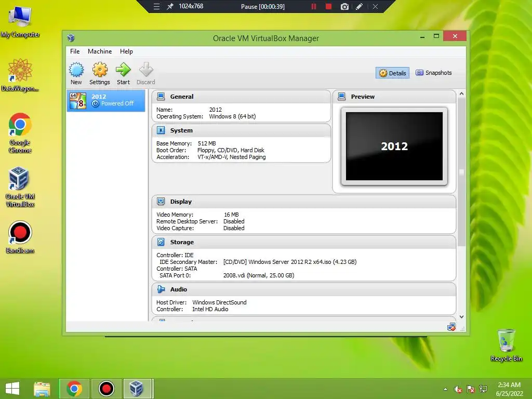
Task: Open File Explorer from taskbar
Action: (x=42, y=389)
